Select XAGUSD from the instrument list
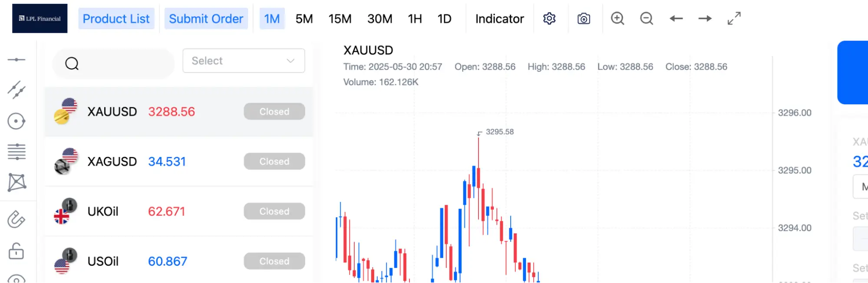The image size is (868, 283). point(112,161)
